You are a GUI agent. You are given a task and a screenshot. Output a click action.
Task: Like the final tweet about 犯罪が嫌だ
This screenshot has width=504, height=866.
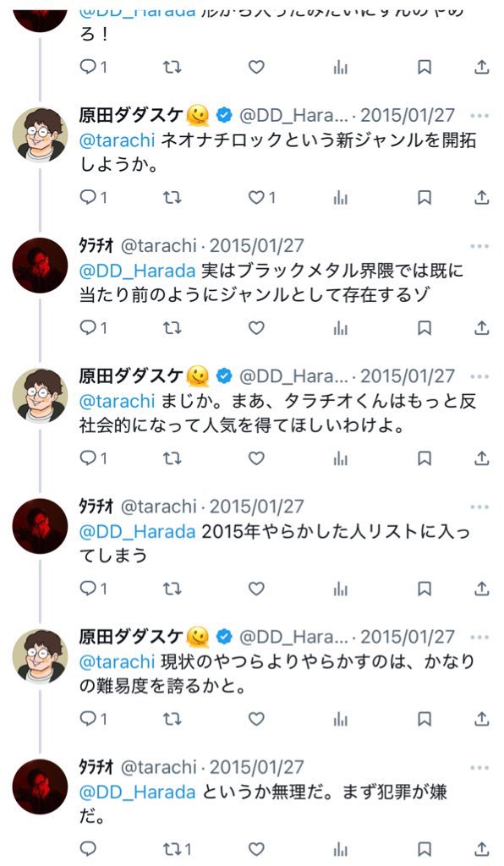point(256,849)
